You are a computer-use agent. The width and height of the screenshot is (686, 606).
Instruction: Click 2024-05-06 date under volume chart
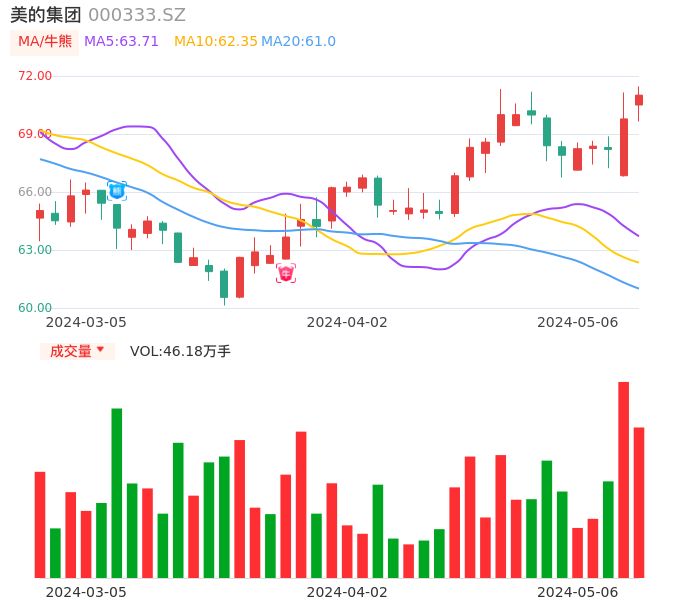(x=578, y=592)
